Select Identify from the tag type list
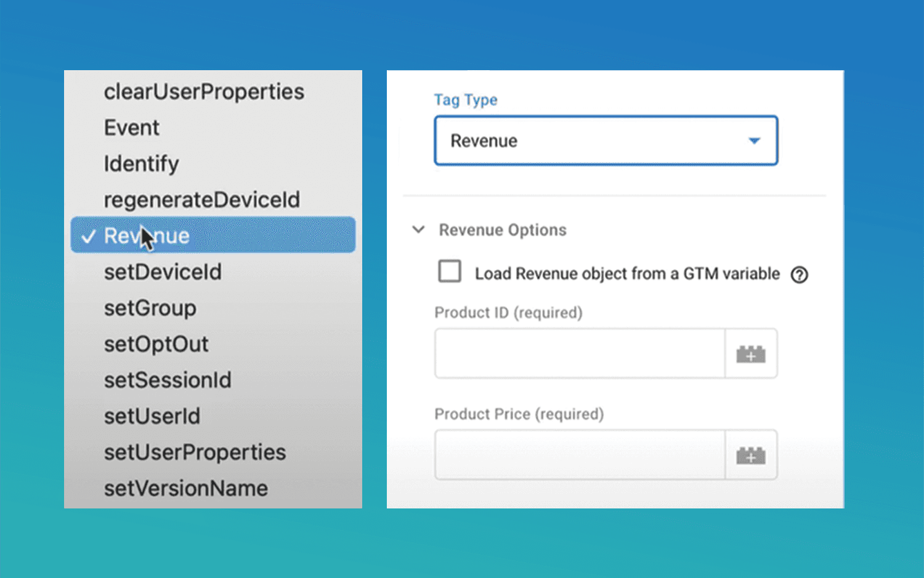This screenshot has height=578, width=924. [141, 163]
